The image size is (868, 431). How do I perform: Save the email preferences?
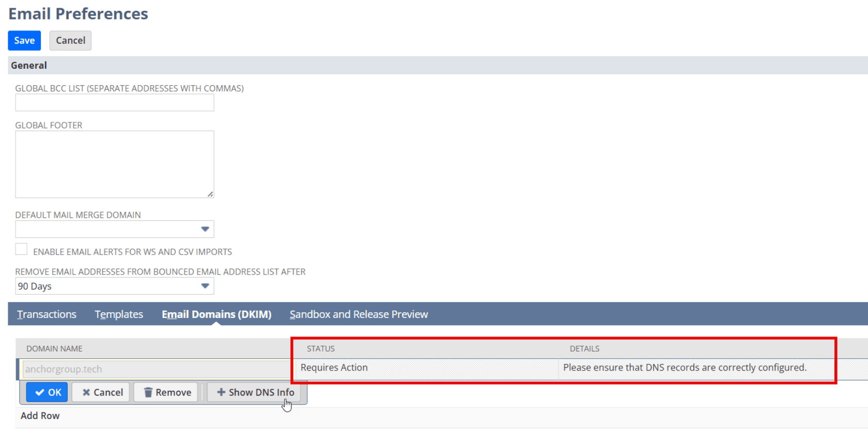tap(24, 41)
